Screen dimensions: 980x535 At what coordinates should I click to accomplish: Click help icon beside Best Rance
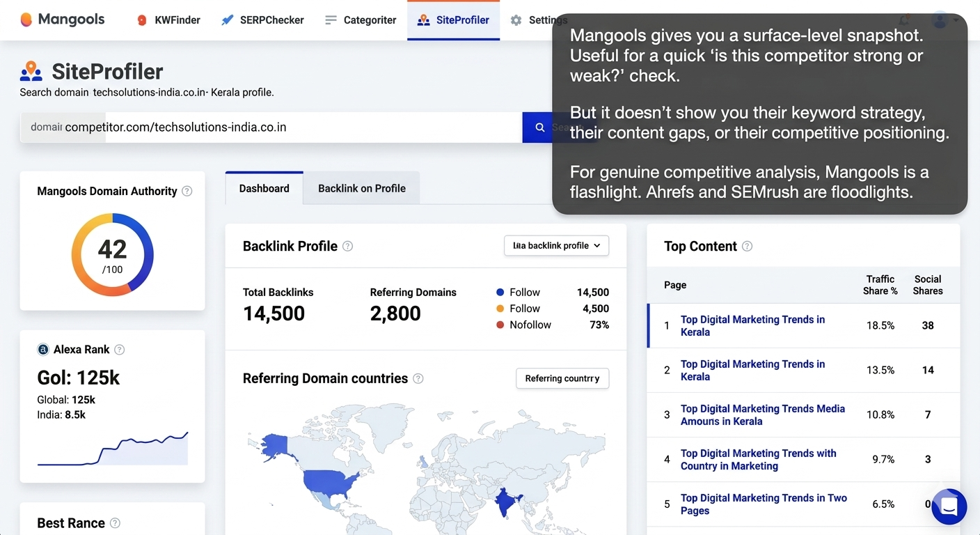pyautogui.click(x=115, y=523)
